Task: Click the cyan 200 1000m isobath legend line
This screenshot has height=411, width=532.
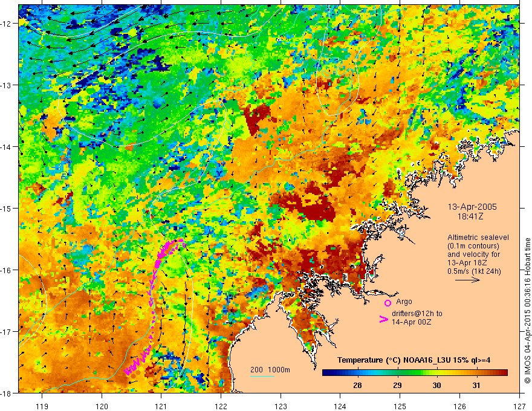Action: click(262, 376)
